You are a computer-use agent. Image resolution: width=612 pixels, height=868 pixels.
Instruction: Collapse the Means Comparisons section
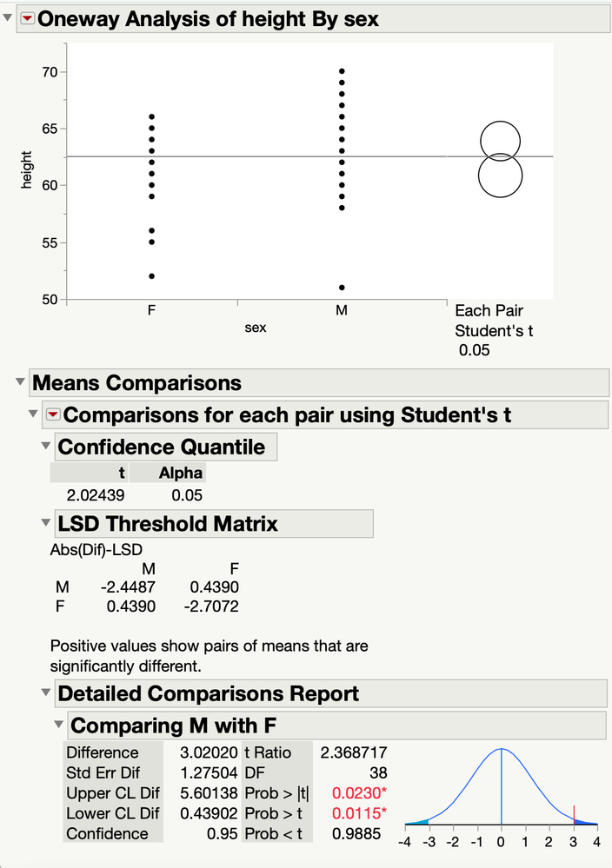(20, 382)
